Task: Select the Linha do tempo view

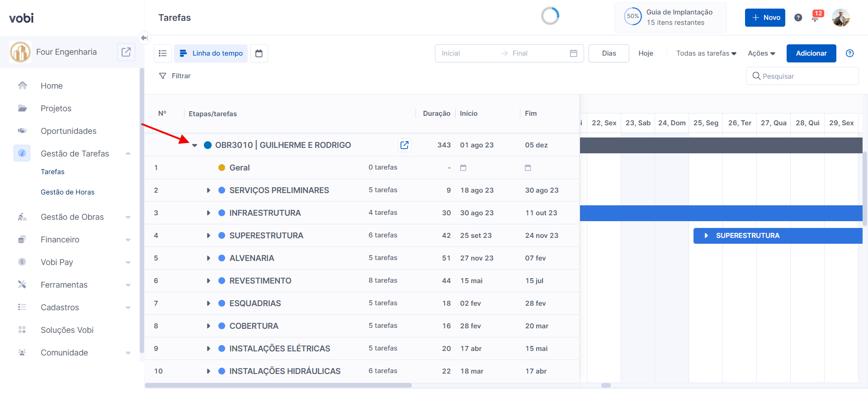Action: [211, 53]
